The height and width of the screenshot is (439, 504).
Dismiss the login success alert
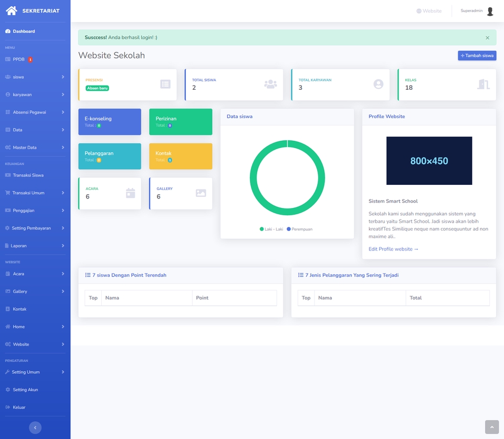coord(487,38)
